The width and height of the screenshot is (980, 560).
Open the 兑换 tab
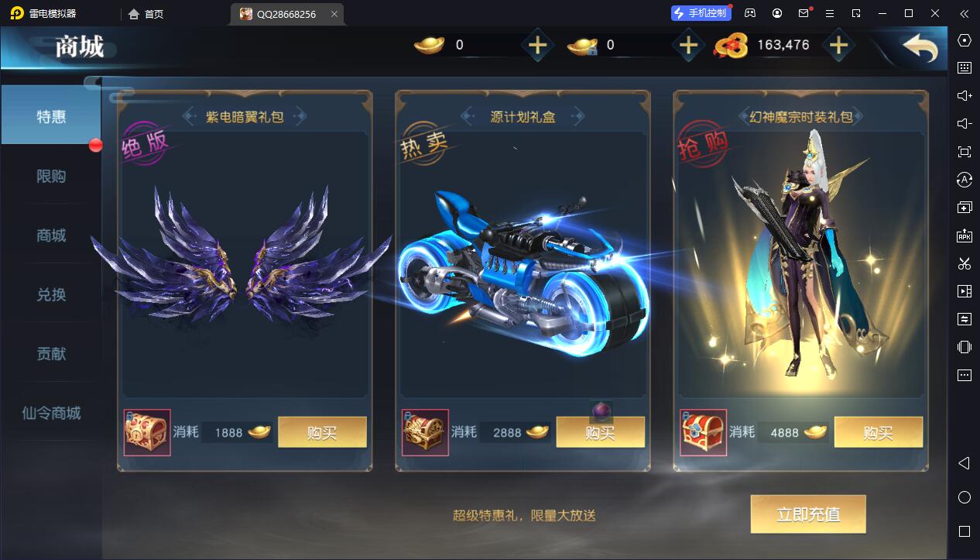tap(51, 295)
